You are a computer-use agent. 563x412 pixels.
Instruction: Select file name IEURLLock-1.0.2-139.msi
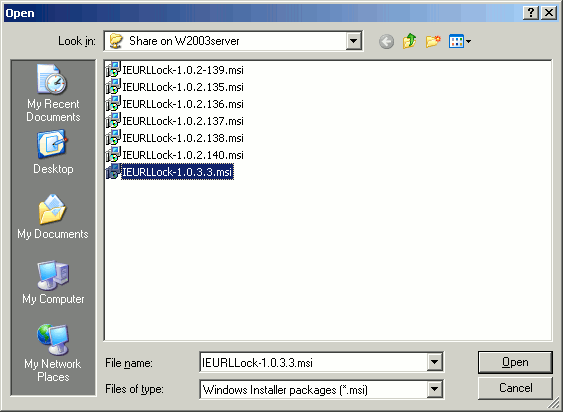(183, 70)
